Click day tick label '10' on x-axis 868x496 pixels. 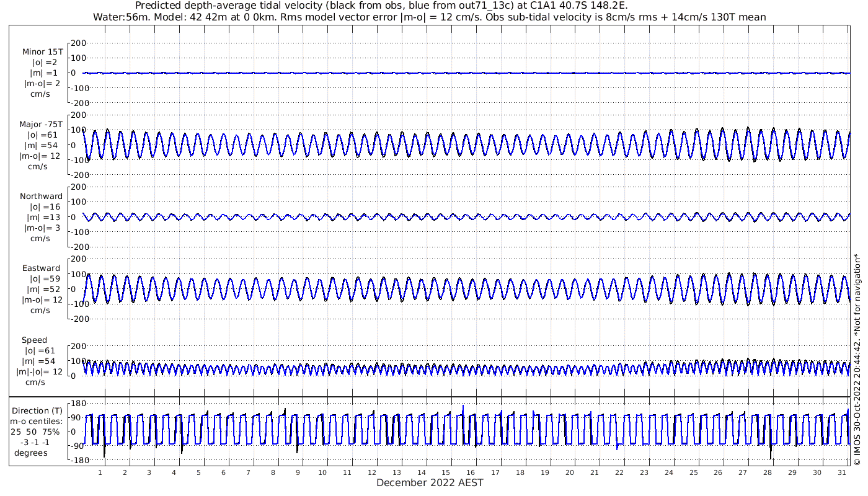coord(322,472)
